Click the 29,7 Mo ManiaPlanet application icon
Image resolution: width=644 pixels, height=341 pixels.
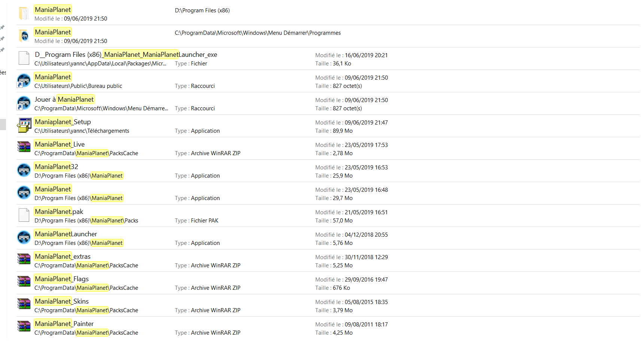tap(24, 193)
